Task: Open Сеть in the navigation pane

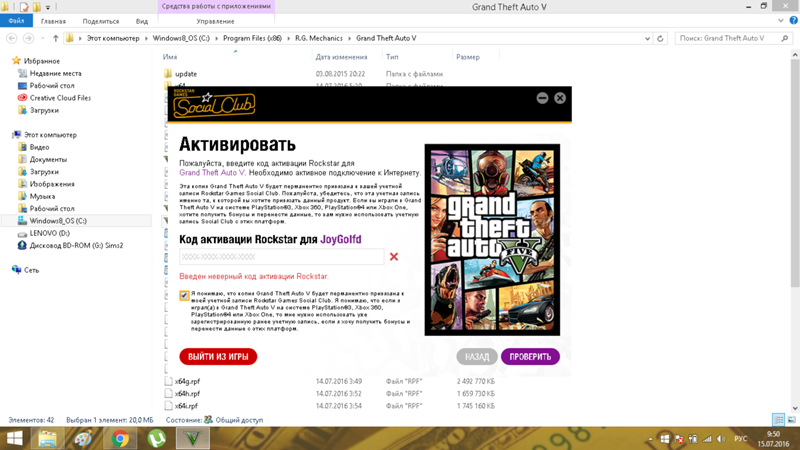Action: coord(31,270)
